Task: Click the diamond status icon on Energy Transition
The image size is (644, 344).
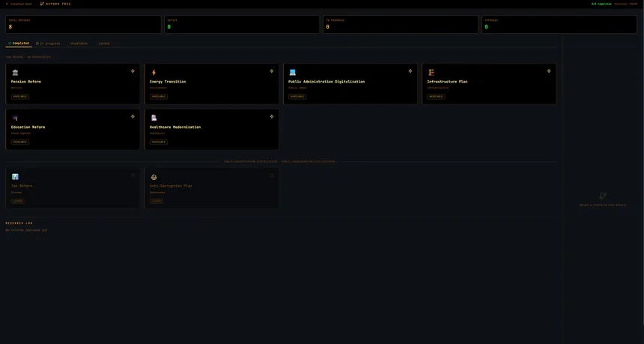Action: point(272,71)
